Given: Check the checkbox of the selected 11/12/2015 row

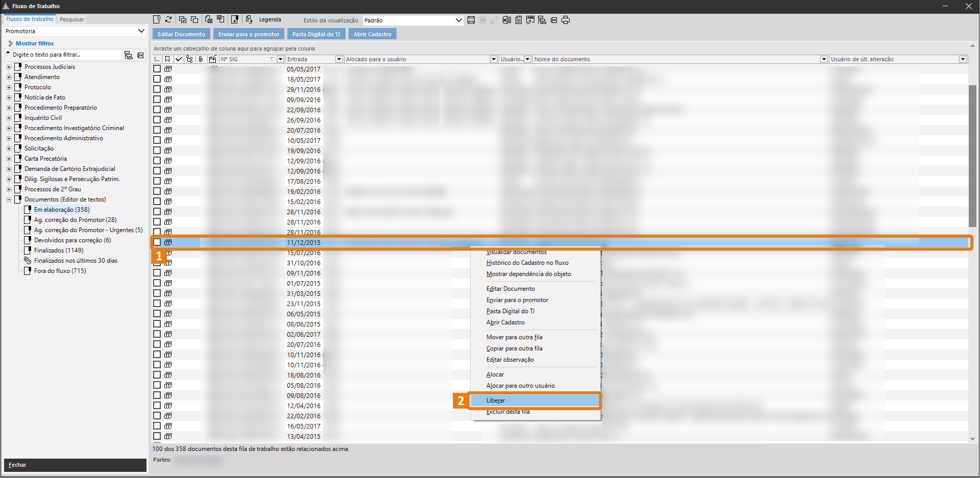Looking at the screenshot, I should tap(157, 242).
